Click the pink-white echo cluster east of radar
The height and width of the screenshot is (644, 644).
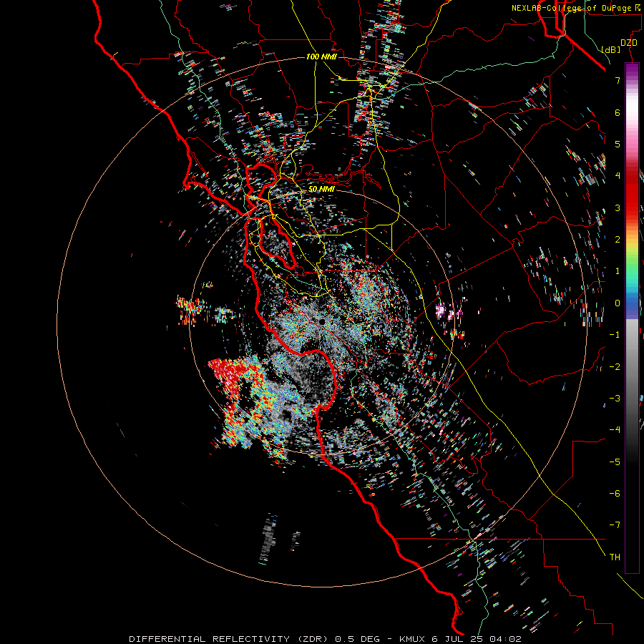click(441, 310)
